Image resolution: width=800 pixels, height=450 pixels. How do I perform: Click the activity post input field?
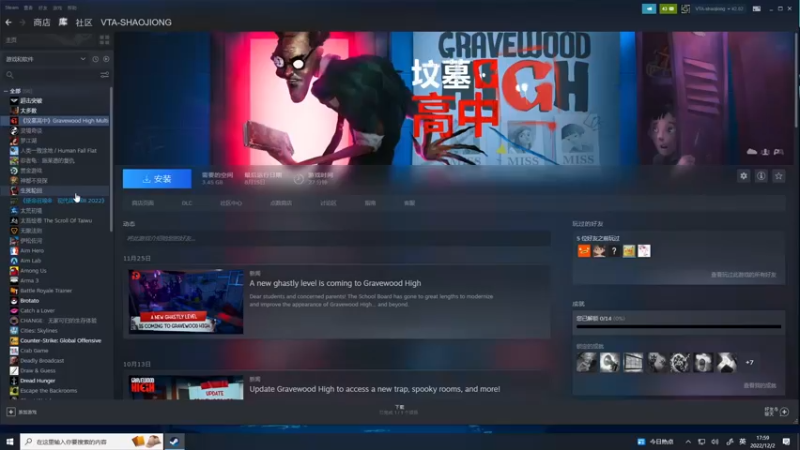coord(337,238)
